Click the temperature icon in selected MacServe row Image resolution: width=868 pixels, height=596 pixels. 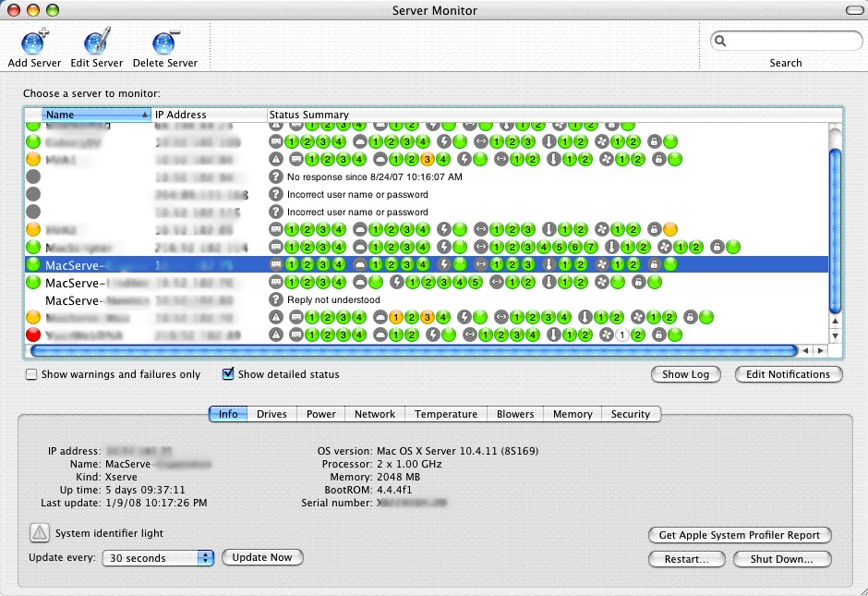[x=549, y=265]
